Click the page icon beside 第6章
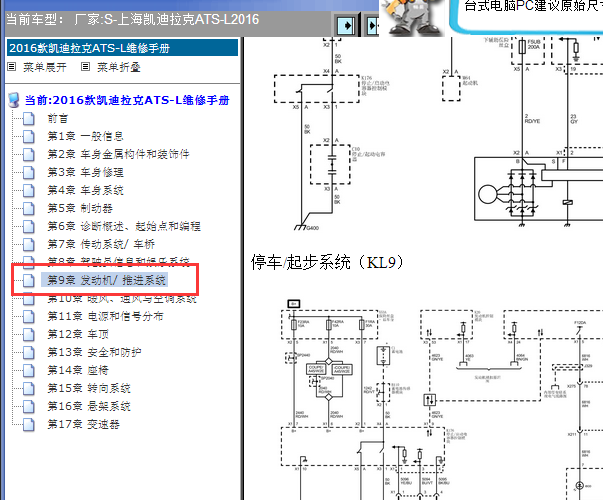 pyautogui.click(x=28, y=227)
